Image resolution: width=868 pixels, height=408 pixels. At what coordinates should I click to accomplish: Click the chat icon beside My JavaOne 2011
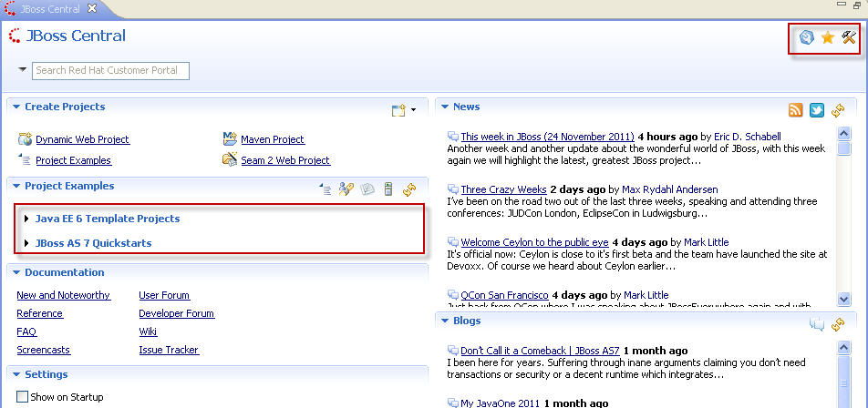tap(453, 403)
